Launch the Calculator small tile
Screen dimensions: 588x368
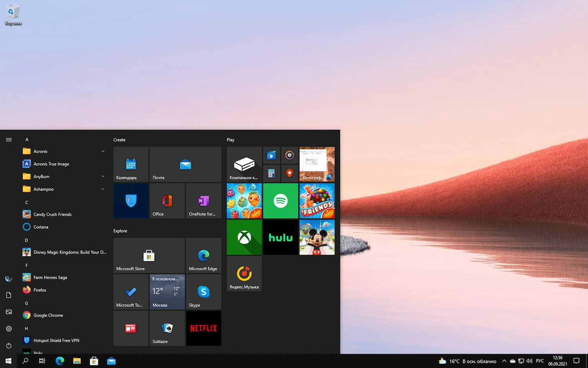click(x=271, y=173)
